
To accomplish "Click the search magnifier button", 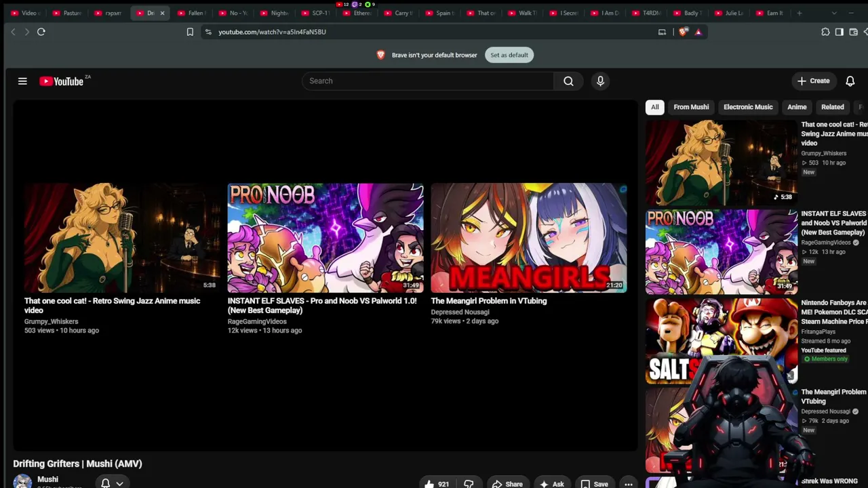I will [x=568, y=81].
